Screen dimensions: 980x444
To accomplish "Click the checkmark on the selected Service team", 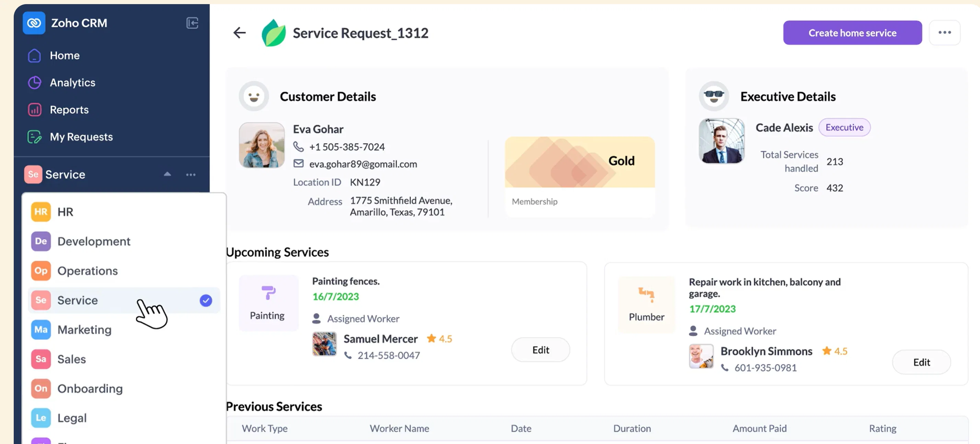I will tap(206, 300).
